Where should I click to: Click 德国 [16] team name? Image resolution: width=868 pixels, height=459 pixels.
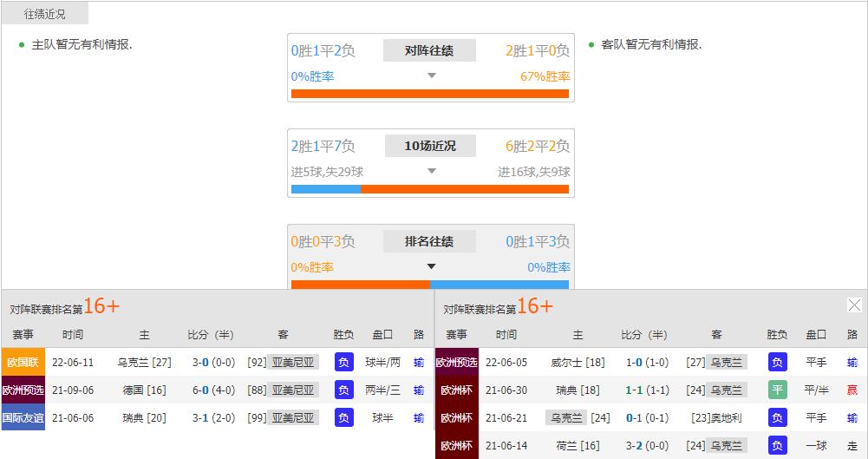pos(145,390)
